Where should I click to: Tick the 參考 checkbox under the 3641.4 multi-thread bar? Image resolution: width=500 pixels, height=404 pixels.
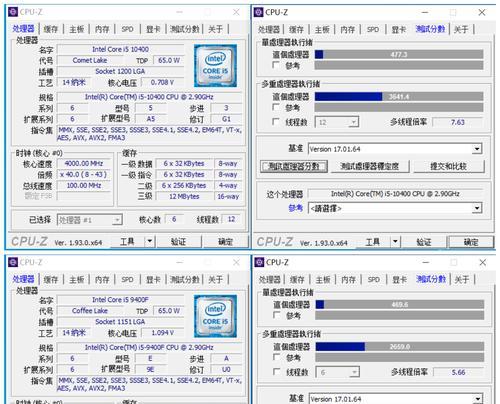click(276, 107)
